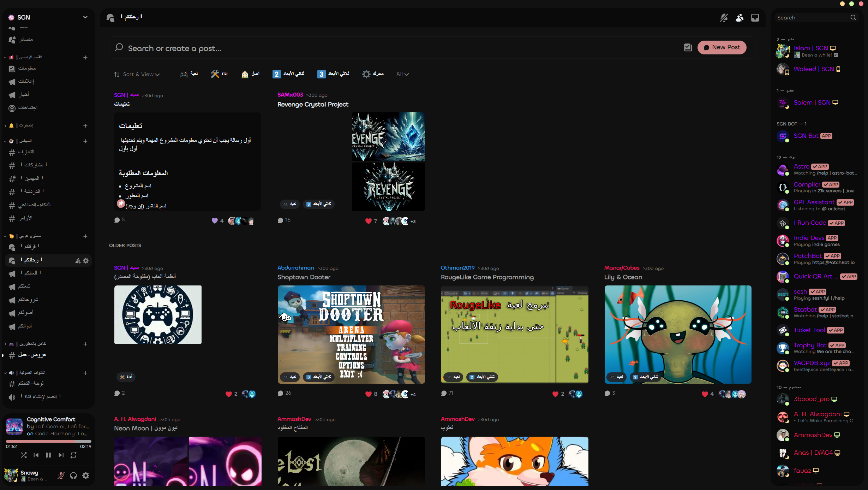Open user settings gear near Snowy
Screen dimensions: 868x490
(85, 476)
